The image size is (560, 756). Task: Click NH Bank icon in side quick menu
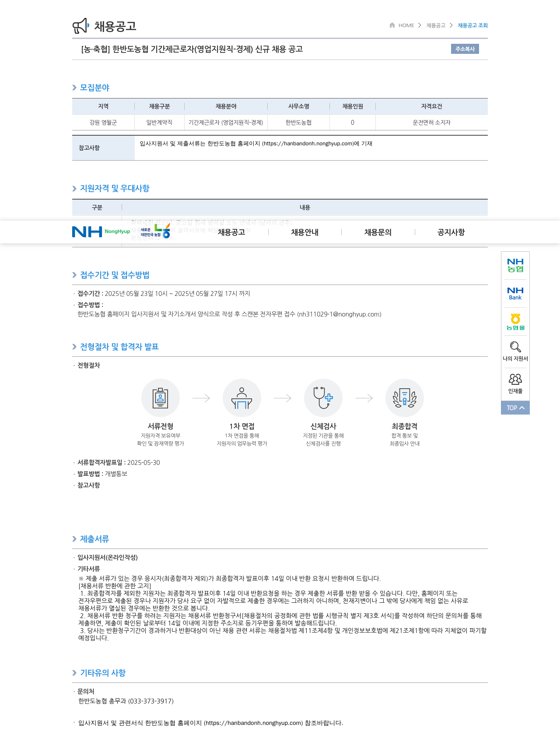(515, 294)
